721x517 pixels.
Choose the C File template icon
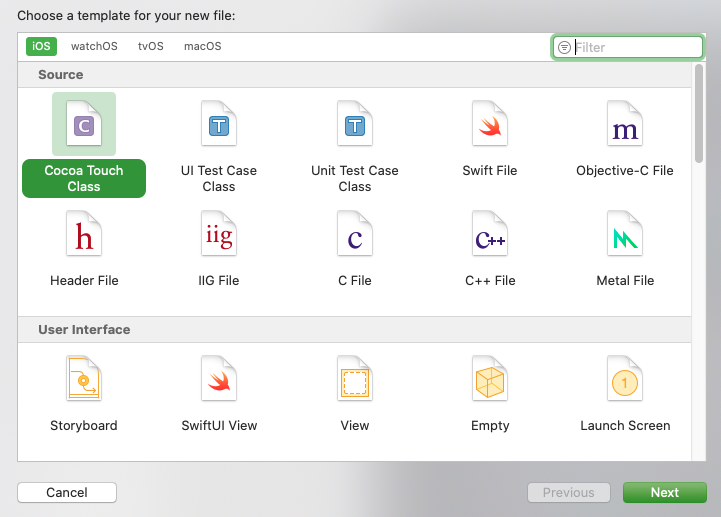point(355,234)
